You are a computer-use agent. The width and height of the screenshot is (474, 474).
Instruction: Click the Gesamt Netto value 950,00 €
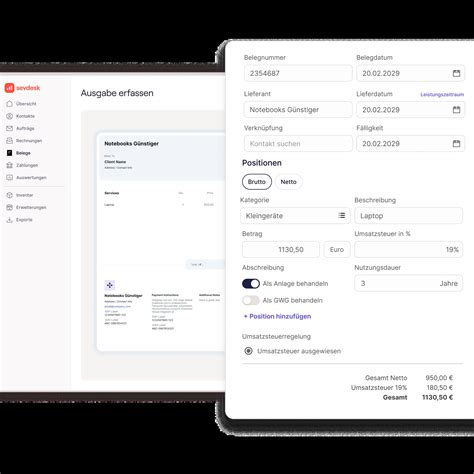[x=439, y=378]
